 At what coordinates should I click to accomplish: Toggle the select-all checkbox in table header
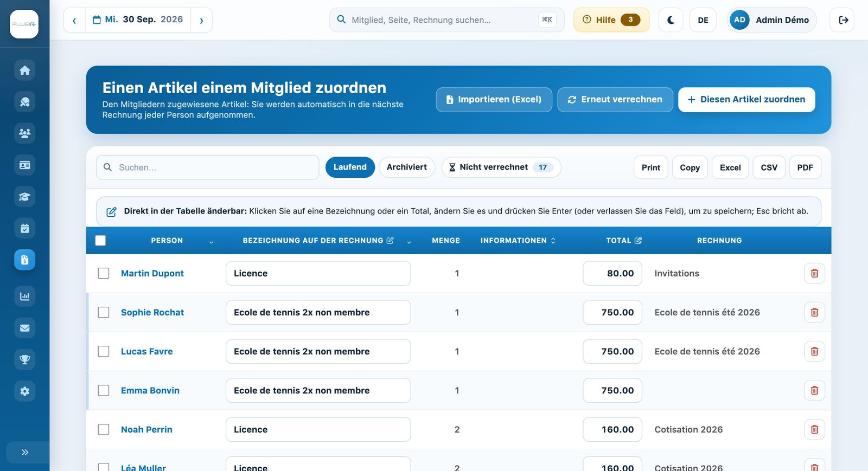[100, 241]
